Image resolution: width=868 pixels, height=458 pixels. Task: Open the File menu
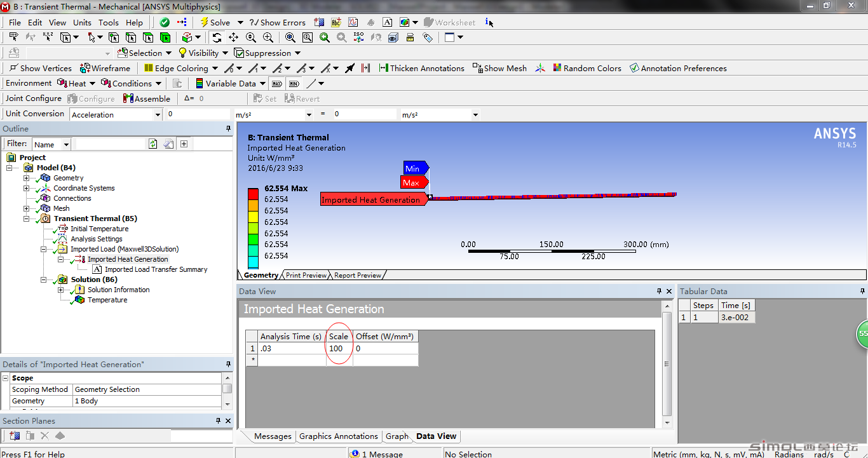click(x=15, y=22)
